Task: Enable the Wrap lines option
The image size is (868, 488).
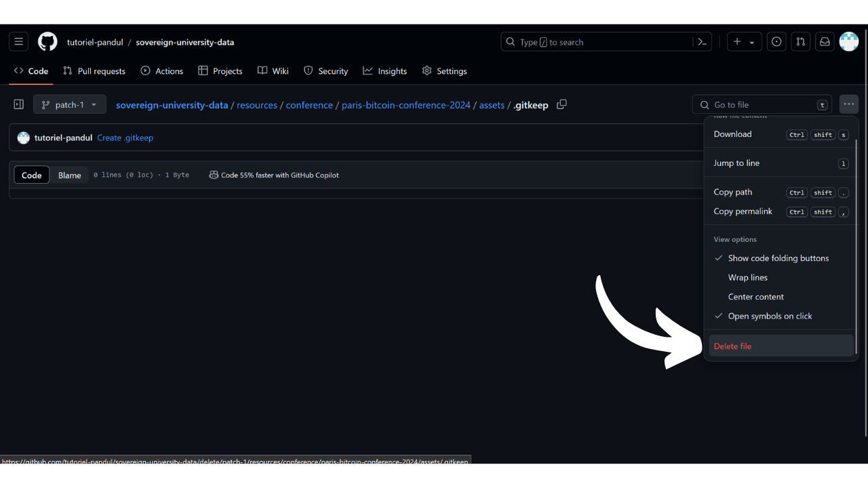Action: coord(747,277)
